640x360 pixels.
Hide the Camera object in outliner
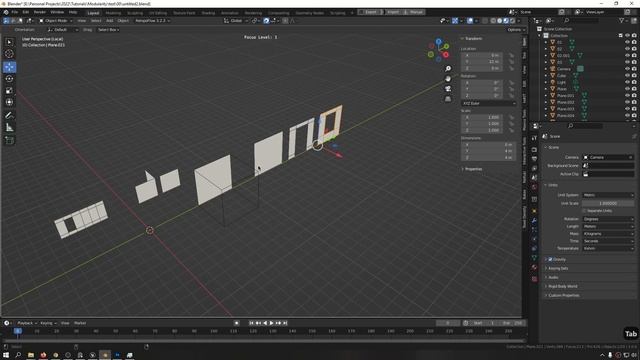627,69
